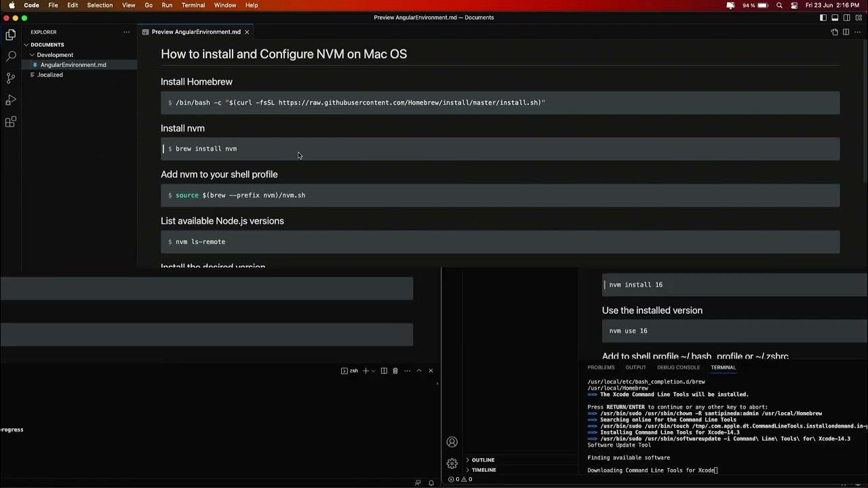Open the Explorer view in activity bar

(11, 35)
